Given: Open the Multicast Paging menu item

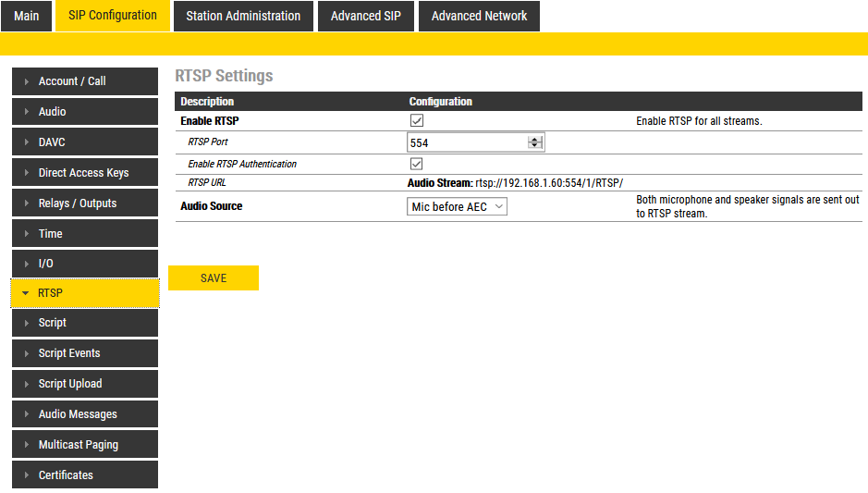Looking at the screenshot, I should [79, 445].
